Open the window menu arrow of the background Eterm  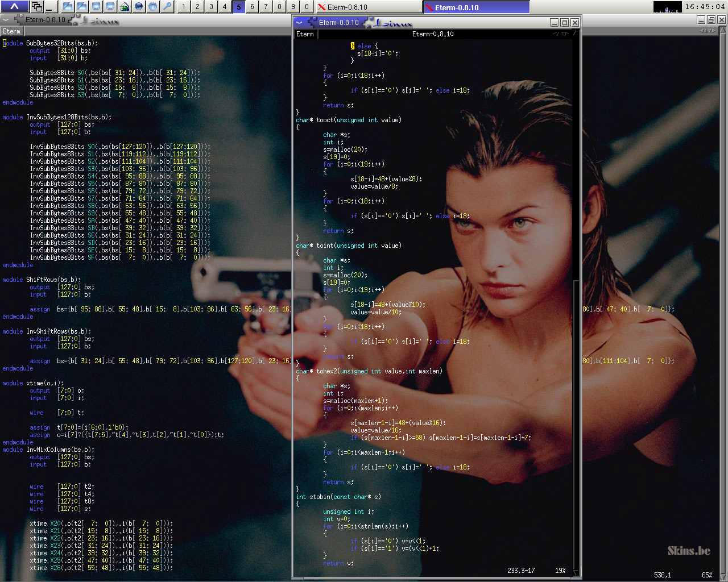6,20
